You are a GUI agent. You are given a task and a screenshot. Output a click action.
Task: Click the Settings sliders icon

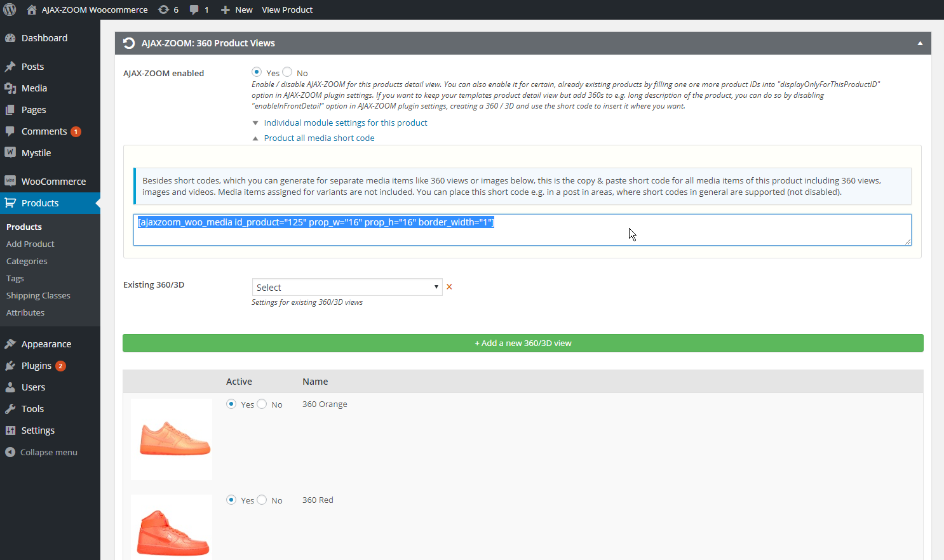pos(10,430)
